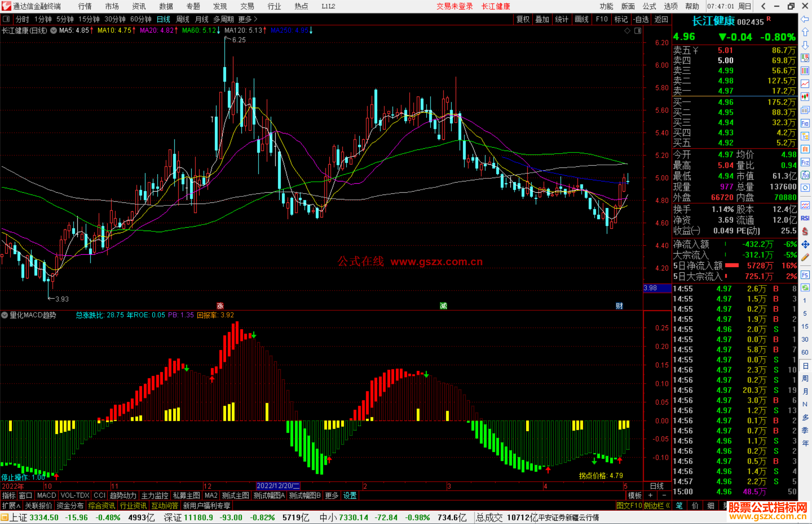This screenshot has width=812, height=524.
Task: Open the 公式 menu
Action: pyautogui.click(x=649, y=6)
